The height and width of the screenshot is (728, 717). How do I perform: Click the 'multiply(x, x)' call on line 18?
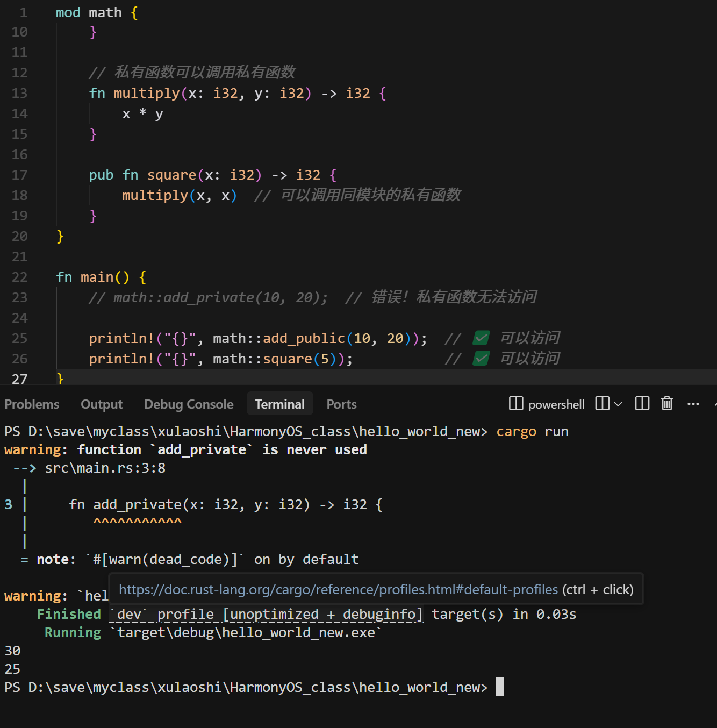180,196
